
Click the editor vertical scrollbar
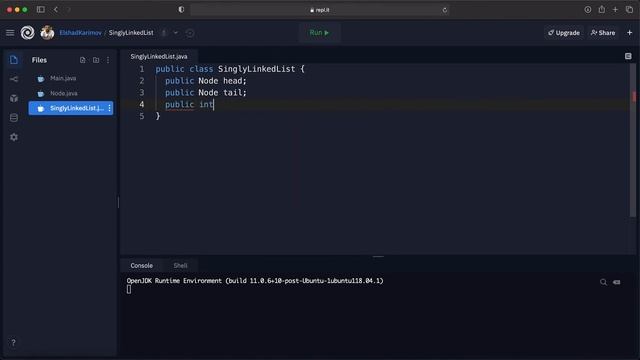pyautogui.click(x=633, y=141)
